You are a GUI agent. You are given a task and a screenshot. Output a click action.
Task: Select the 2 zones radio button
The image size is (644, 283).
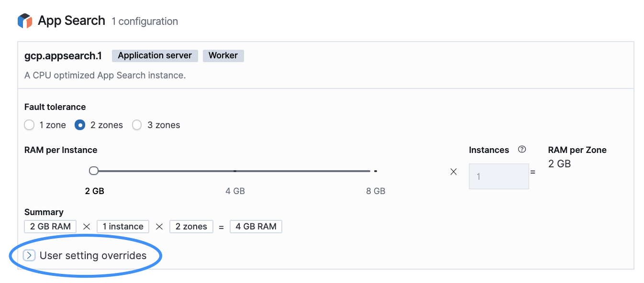(x=80, y=125)
